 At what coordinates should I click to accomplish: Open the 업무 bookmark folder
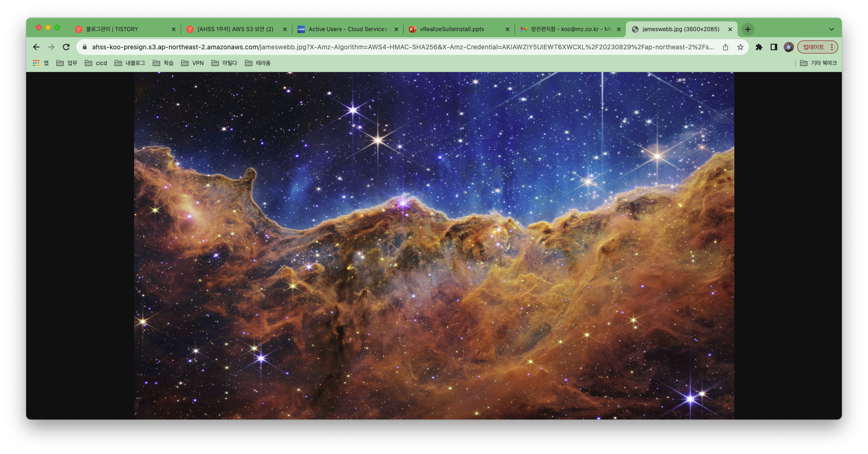click(x=67, y=63)
